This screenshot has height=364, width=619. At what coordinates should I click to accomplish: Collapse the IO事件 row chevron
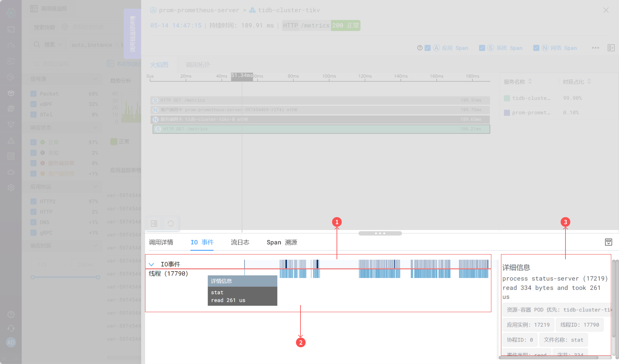click(x=151, y=264)
